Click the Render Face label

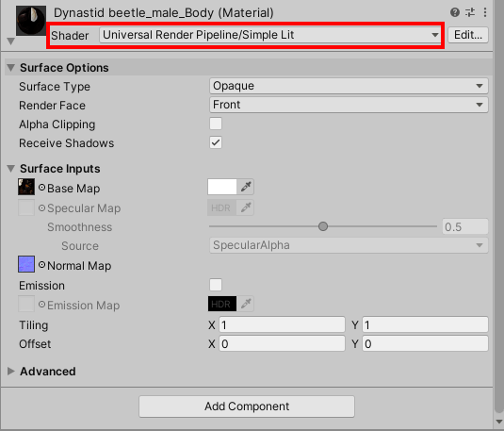pyautogui.click(x=52, y=106)
